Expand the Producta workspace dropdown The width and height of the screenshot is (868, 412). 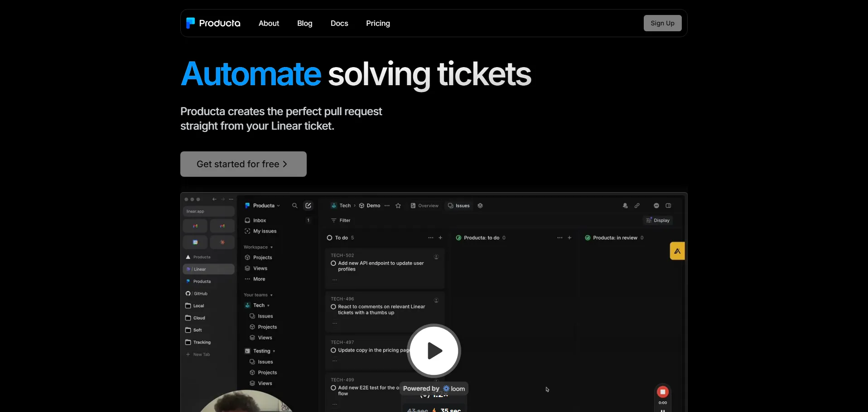(265, 206)
